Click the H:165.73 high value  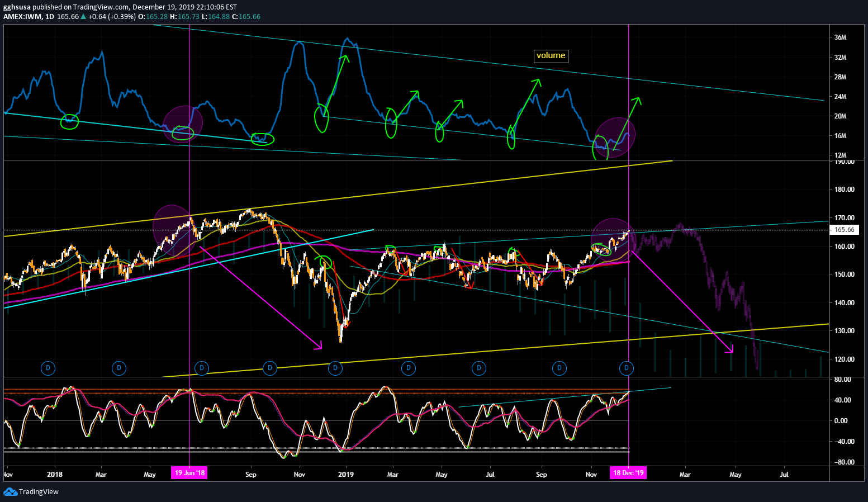click(184, 17)
